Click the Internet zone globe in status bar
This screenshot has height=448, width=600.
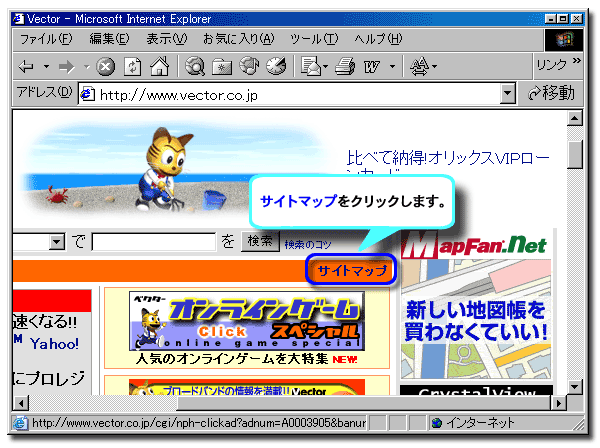pyautogui.click(x=437, y=423)
